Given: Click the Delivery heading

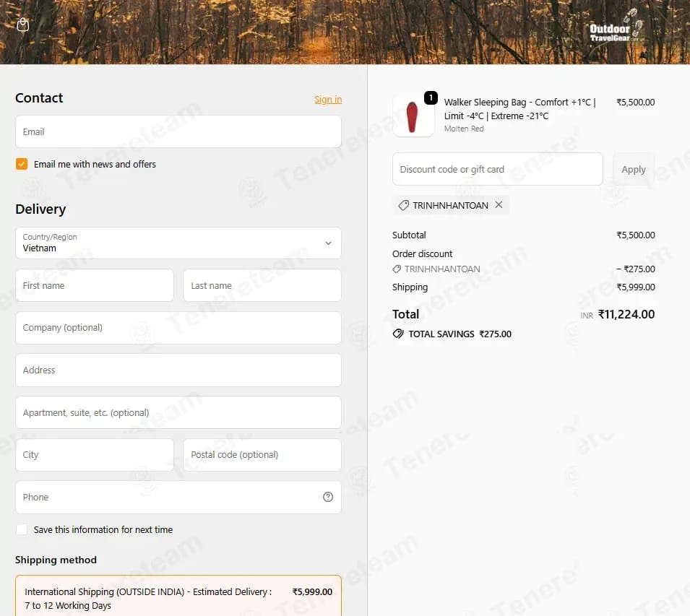Looking at the screenshot, I should [x=40, y=209].
